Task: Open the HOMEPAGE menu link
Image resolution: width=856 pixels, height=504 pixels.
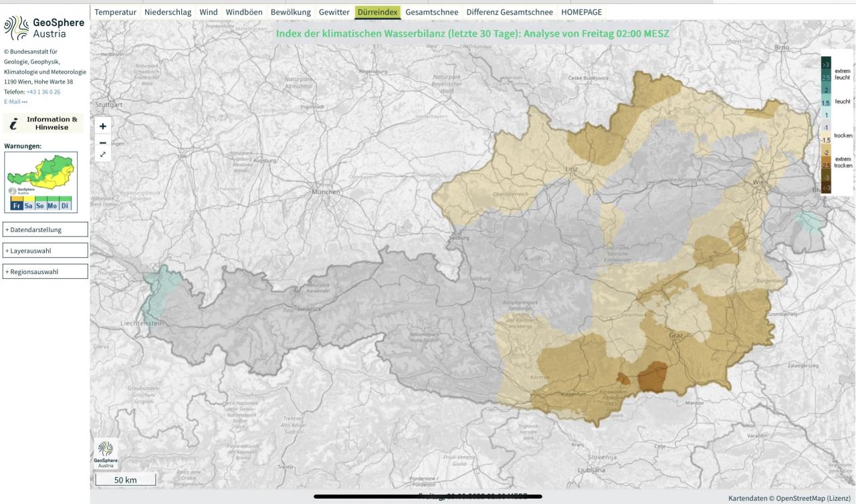Action: click(581, 12)
